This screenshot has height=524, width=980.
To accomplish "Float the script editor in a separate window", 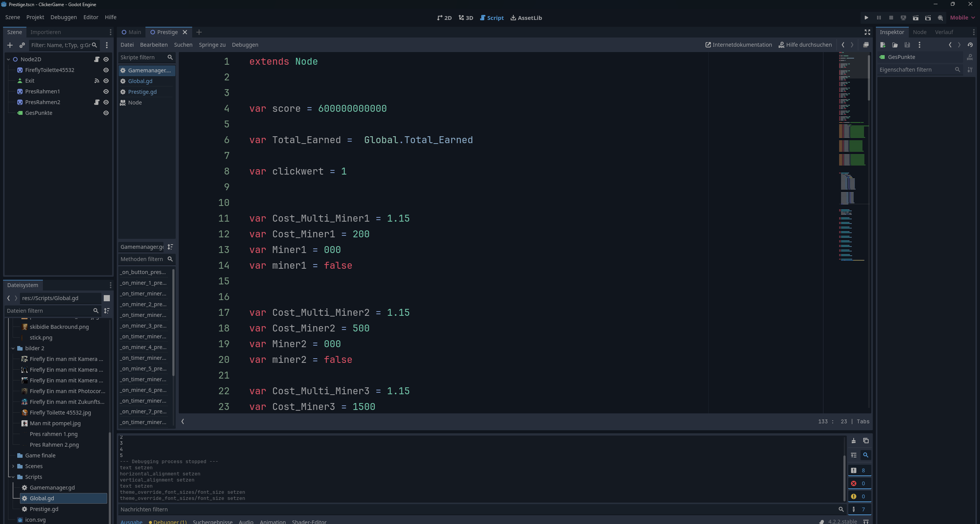I will tap(866, 45).
